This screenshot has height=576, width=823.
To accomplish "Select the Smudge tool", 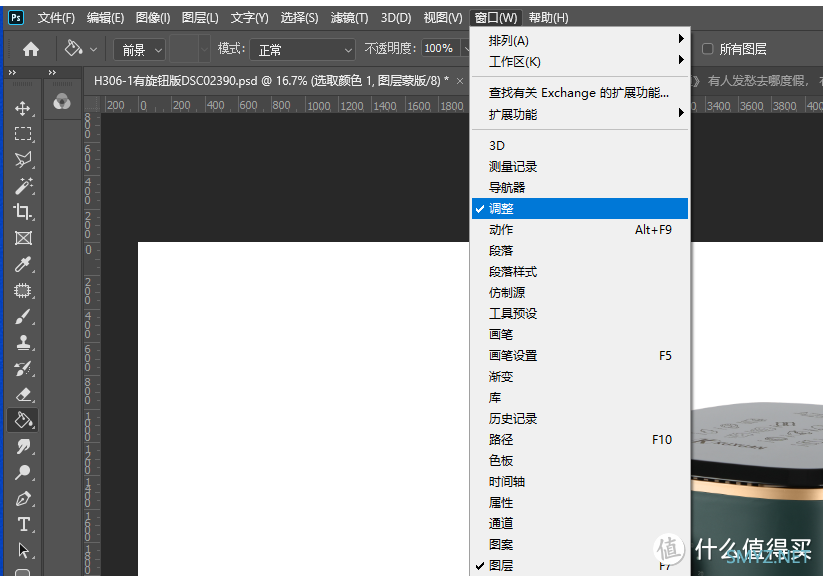I will click(23, 446).
